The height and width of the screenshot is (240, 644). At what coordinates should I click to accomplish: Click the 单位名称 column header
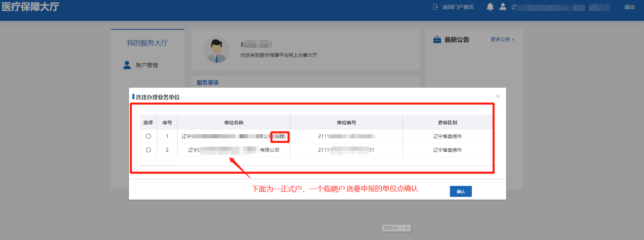click(x=234, y=123)
